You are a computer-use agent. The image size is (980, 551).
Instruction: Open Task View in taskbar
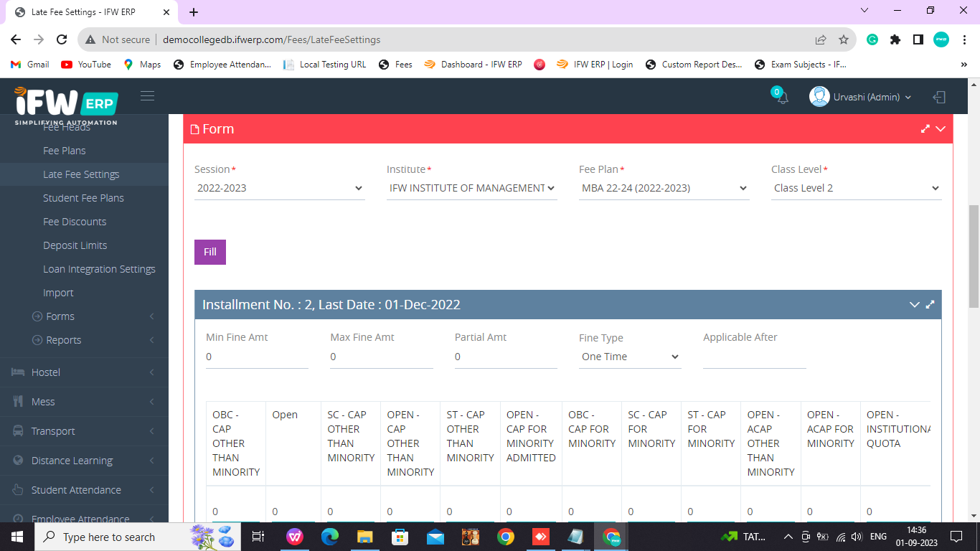259,537
